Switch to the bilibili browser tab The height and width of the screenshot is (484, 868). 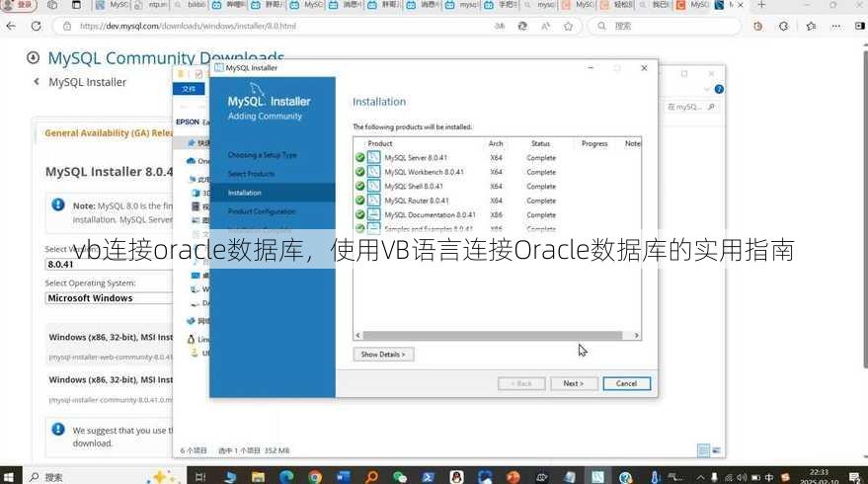191,5
